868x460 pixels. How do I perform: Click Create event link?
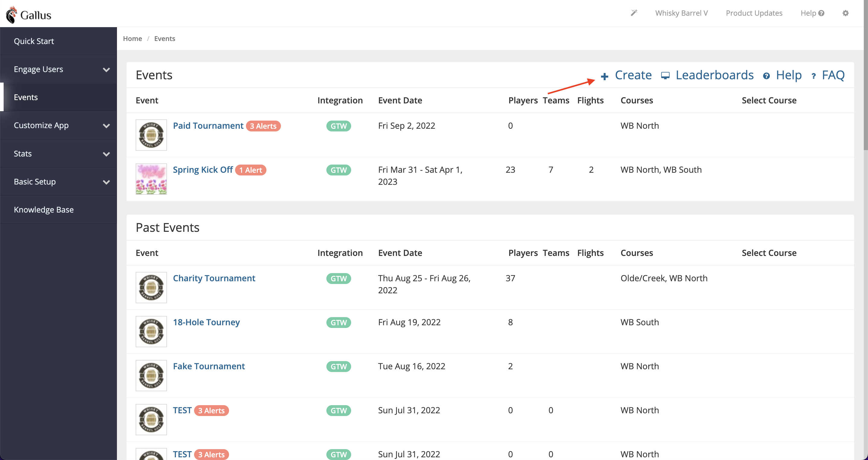pyautogui.click(x=633, y=75)
